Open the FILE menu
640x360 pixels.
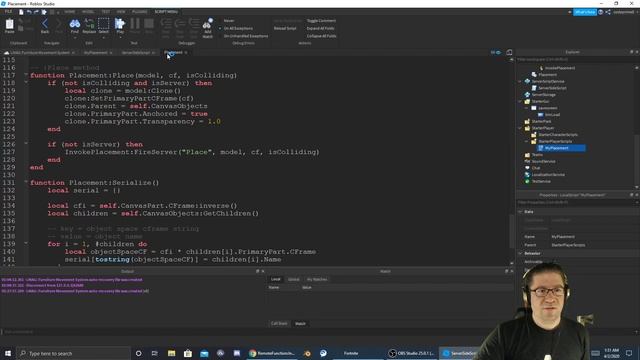[8, 12]
